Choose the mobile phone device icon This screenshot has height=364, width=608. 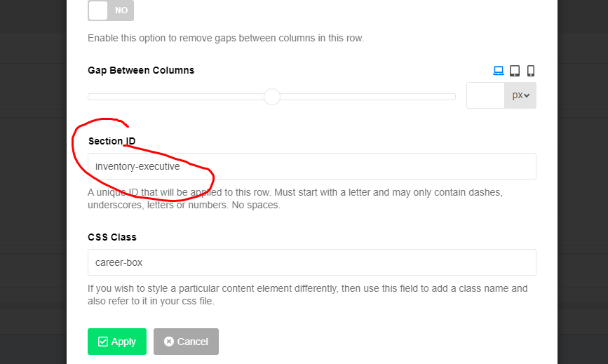[531, 71]
